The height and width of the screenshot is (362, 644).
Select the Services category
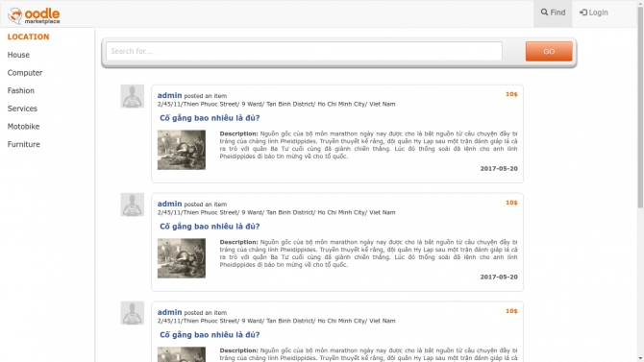(22, 109)
